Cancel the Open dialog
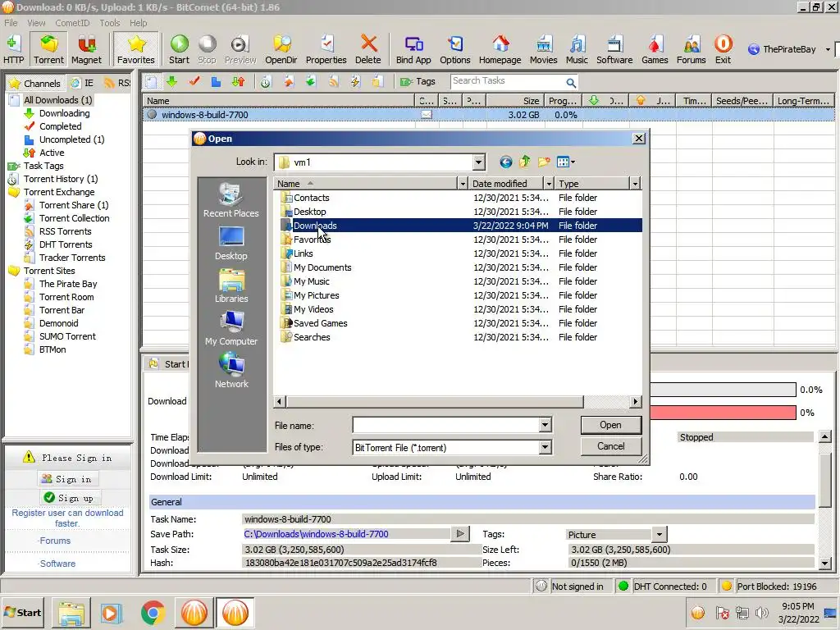Viewport: 840px width, 630px height. coord(610,446)
